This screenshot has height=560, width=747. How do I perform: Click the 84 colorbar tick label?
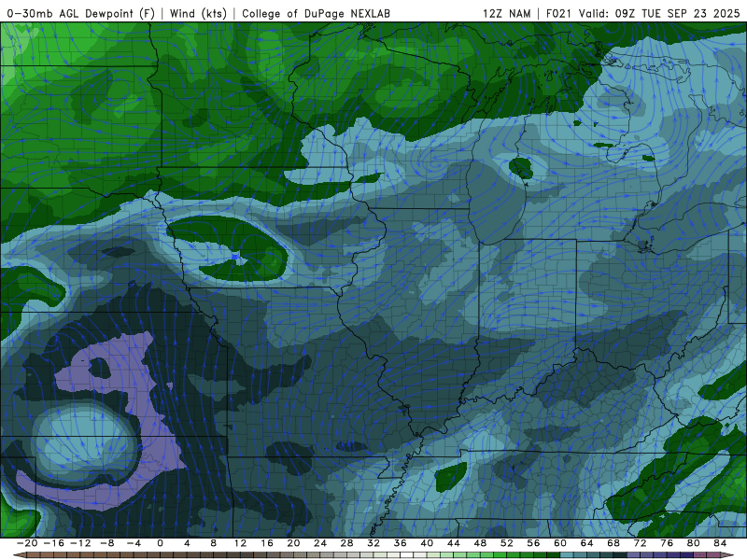[720, 543]
